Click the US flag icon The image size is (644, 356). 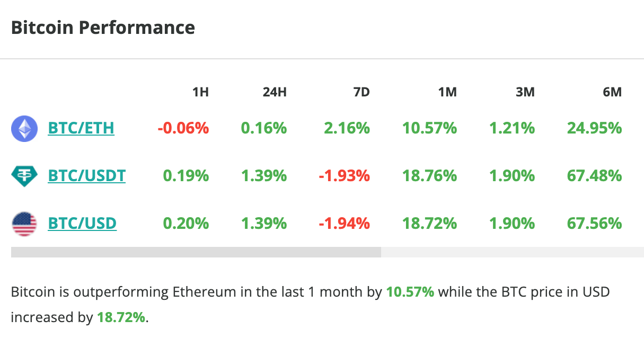pyautogui.click(x=24, y=224)
